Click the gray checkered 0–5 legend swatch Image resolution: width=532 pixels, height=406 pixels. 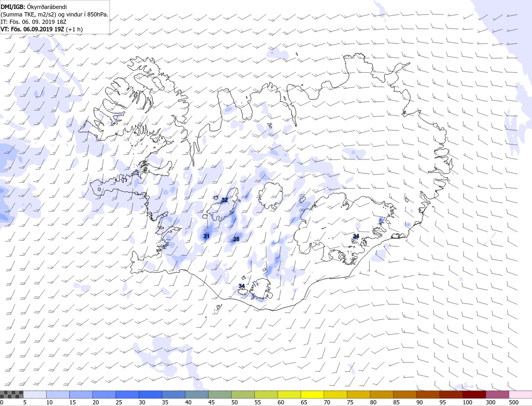coord(12,394)
